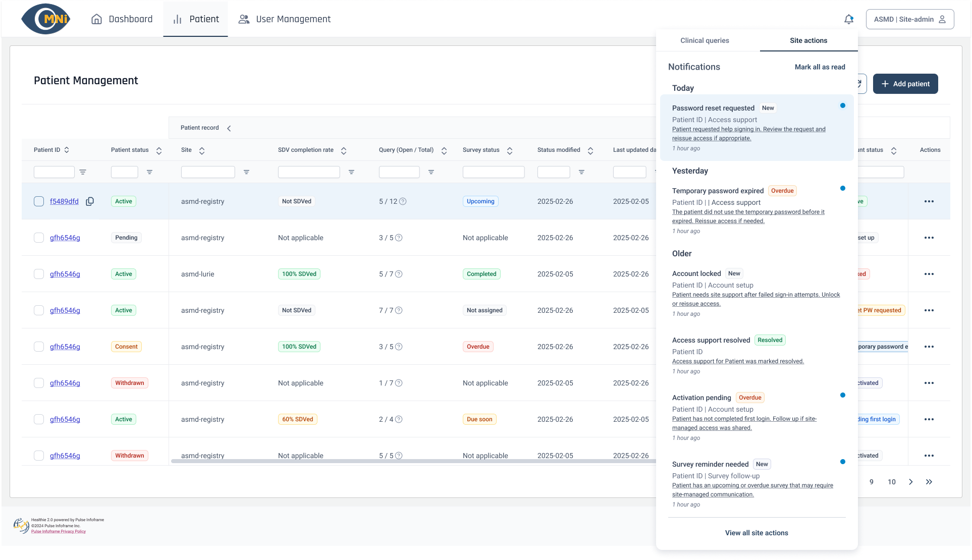
Task: Jump to the last page double arrow
Action: (x=929, y=482)
